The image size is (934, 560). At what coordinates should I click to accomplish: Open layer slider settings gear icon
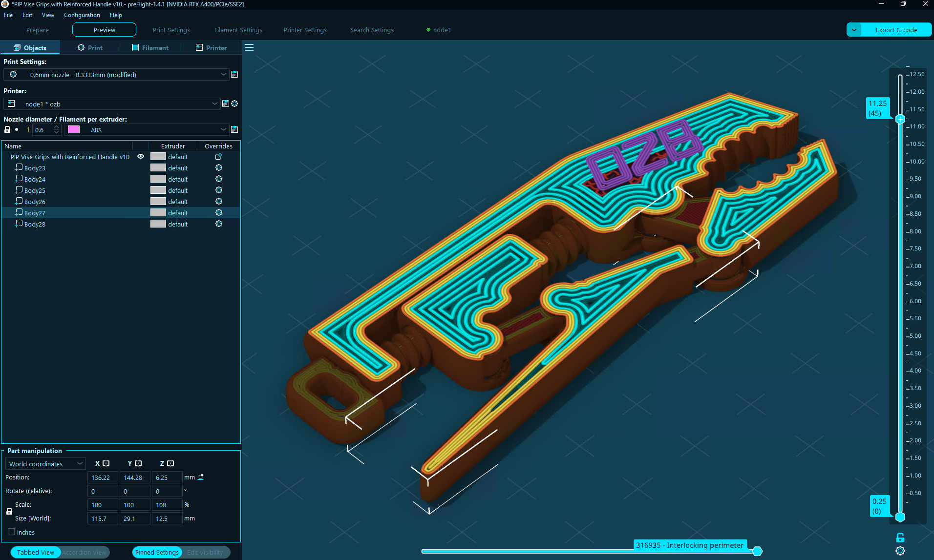(x=900, y=551)
